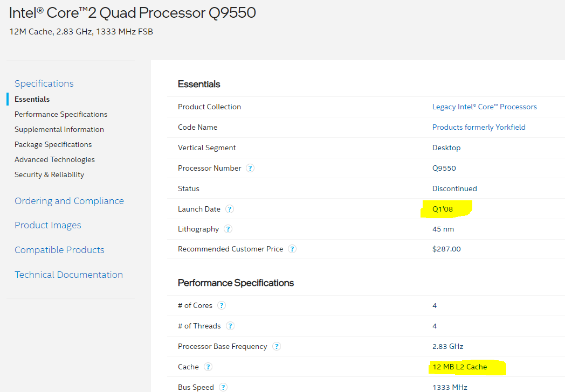Show the # of Cores help icon
This screenshot has height=392, width=565.
pos(222,306)
